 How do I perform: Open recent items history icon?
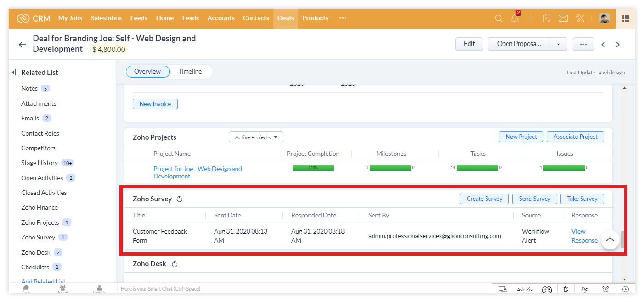click(625, 289)
